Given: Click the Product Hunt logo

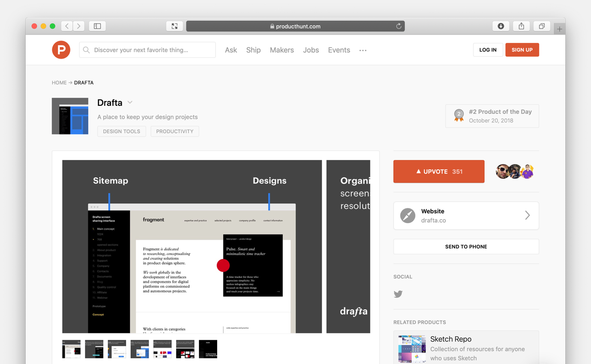Looking at the screenshot, I should coord(61,50).
